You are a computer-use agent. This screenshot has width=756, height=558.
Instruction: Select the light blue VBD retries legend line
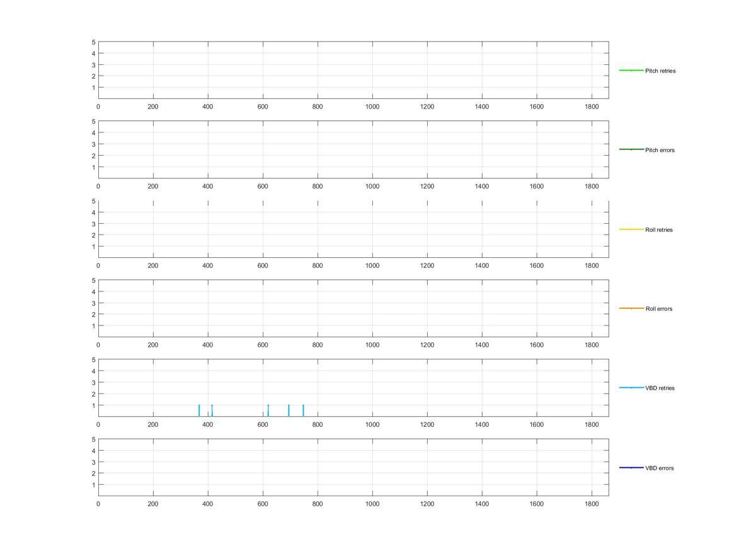pos(631,388)
